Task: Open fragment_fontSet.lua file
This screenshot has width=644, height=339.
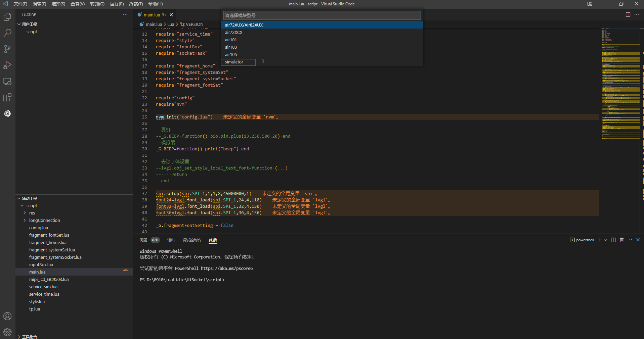Action: [x=74, y=235]
